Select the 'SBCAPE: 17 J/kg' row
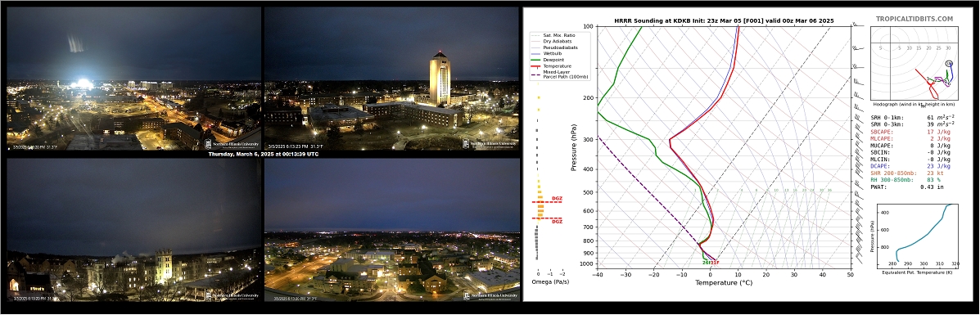The width and height of the screenshot is (980, 315). (x=910, y=132)
